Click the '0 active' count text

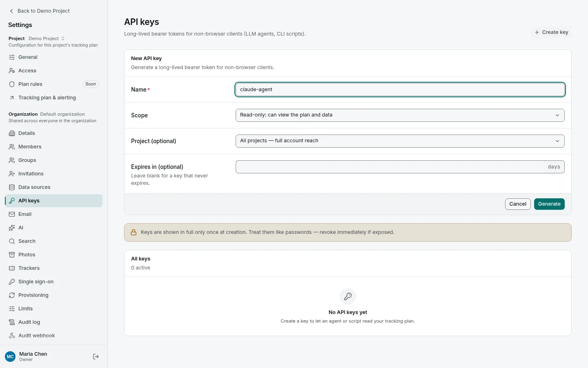(140, 268)
